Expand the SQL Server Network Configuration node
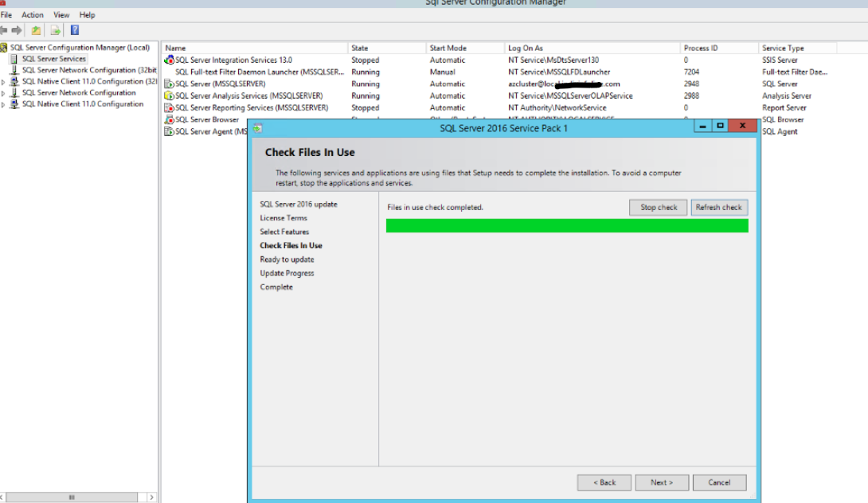Screen dimensions: 868x503 [x=3, y=93]
